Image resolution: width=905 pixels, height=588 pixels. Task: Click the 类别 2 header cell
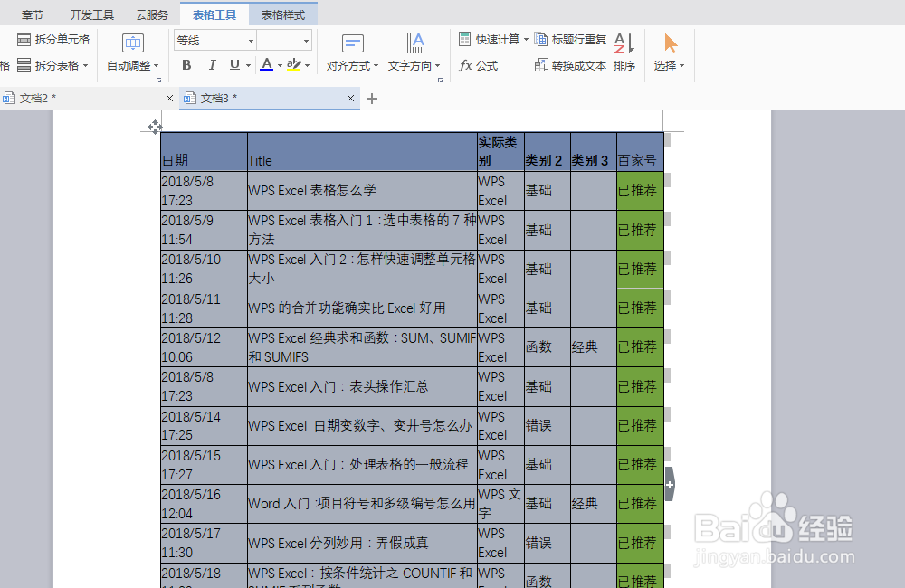548,152
